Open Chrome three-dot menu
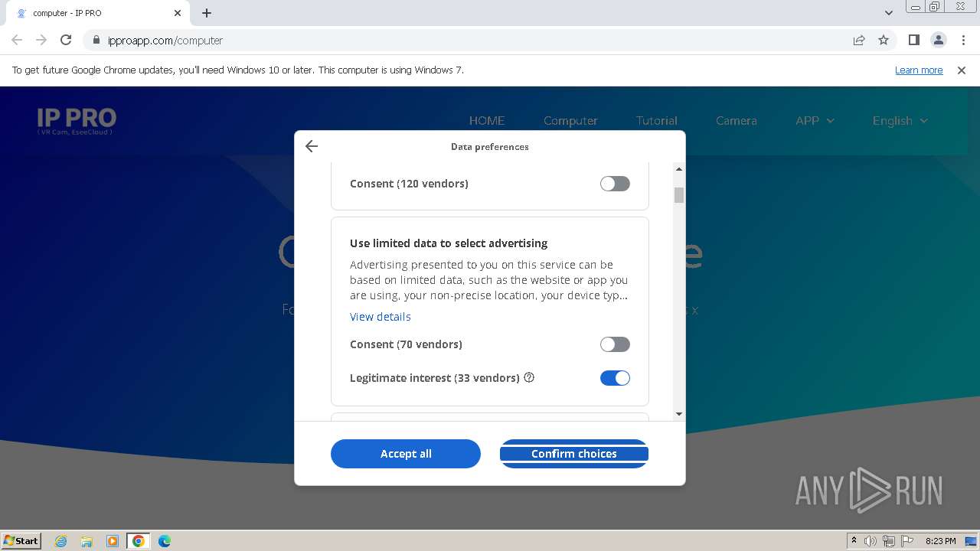This screenshot has height=551, width=980. point(963,40)
